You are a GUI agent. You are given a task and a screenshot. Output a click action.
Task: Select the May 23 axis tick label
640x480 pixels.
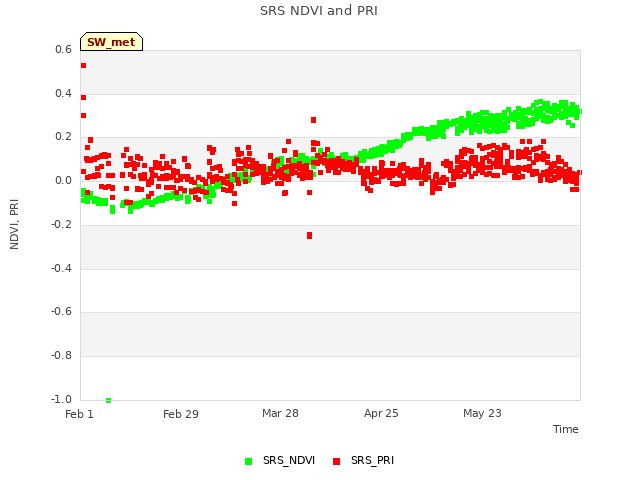[x=482, y=413]
